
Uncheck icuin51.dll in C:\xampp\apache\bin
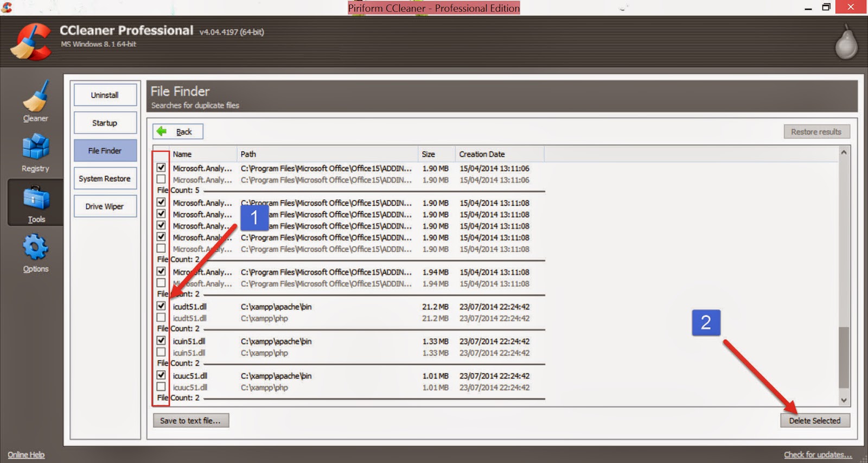coord(161,341)
